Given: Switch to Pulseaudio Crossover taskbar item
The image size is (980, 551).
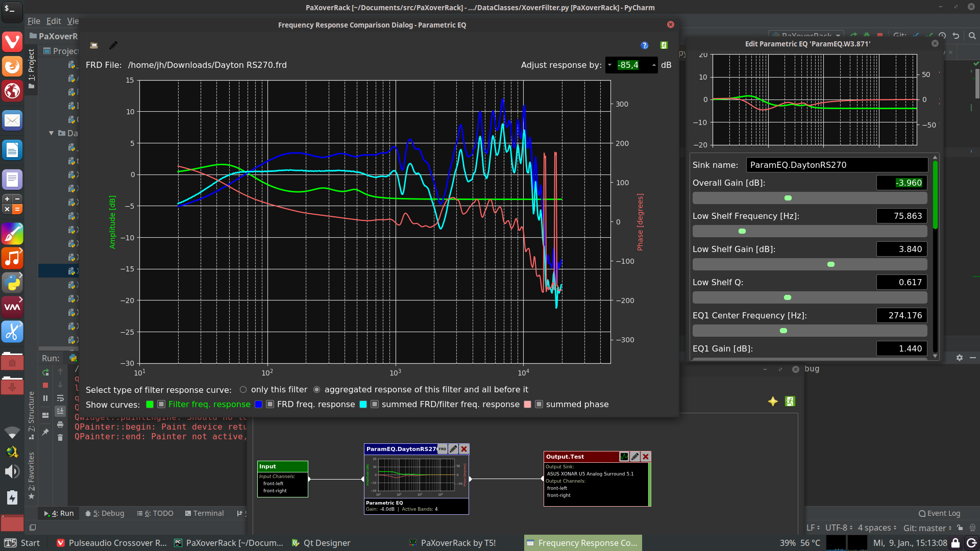Looking at the screenshot, I should coord(111,543).
